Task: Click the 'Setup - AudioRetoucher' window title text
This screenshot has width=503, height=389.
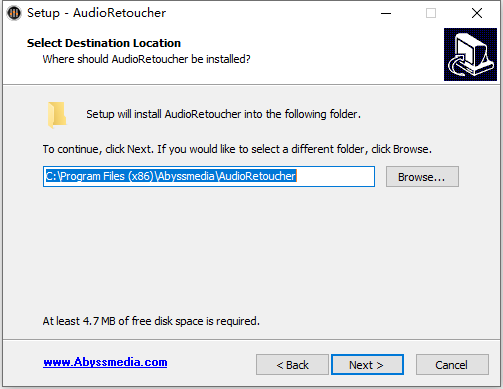Action: click(x=96, y=13)
